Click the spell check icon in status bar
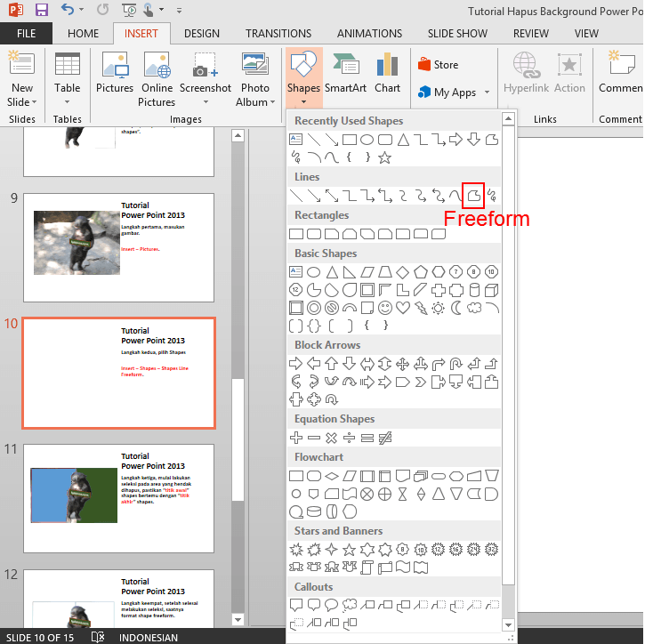 coord(98,637)
